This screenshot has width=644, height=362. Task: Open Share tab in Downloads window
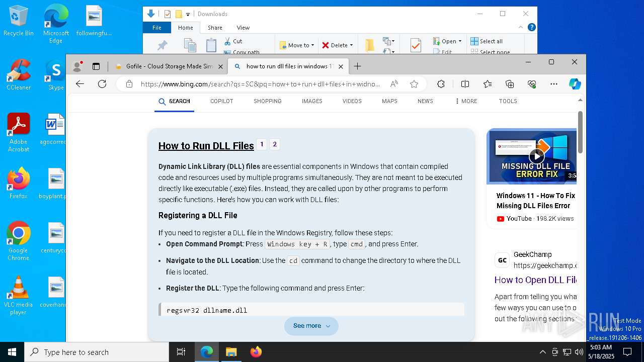click(x=215, y=28)
